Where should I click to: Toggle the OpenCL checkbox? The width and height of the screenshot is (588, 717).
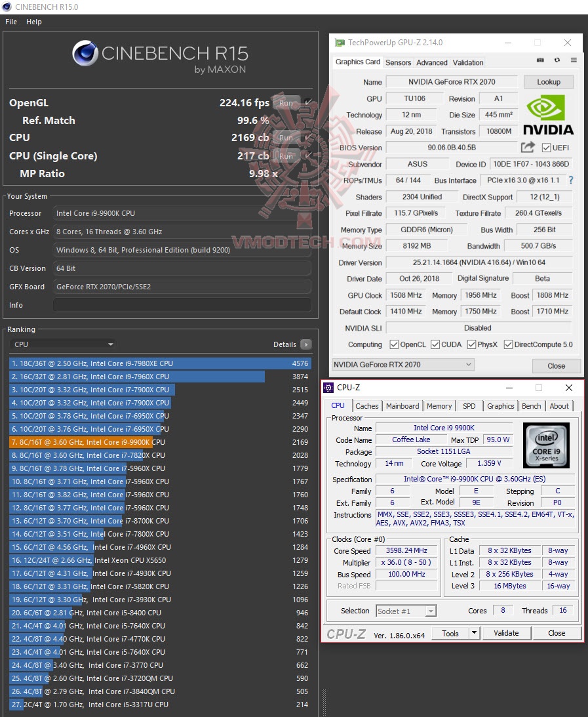tap(394, 344)
